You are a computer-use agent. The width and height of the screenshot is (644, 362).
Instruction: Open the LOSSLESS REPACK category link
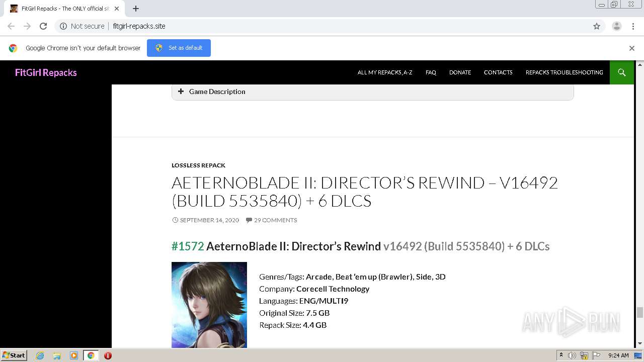pyautogui.click(x=198, y=165)
